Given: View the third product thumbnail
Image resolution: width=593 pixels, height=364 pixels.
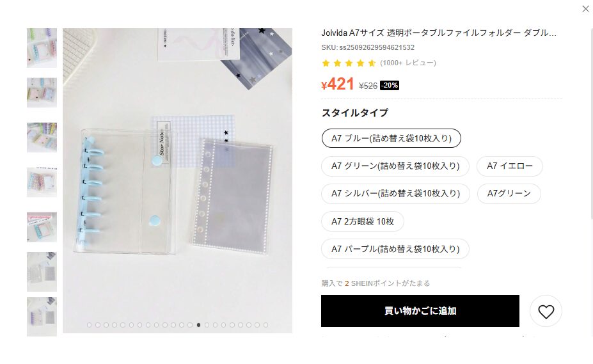Looking at the screenshot, I should 42,138.
